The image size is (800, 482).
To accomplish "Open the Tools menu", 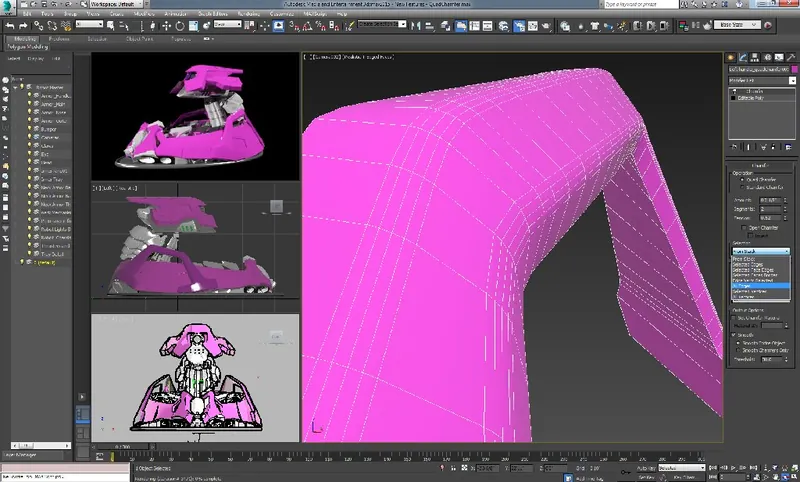I will 47,14.
